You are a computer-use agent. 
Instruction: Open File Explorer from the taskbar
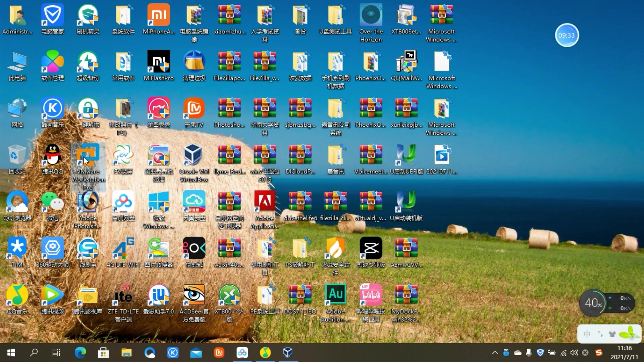click(x=126, y=353)
